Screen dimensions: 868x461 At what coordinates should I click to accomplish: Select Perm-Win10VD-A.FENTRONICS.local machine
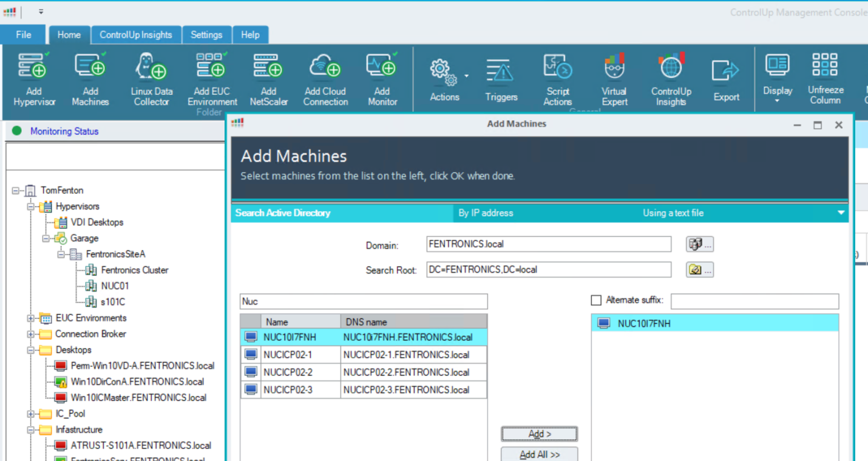point(142,366)
